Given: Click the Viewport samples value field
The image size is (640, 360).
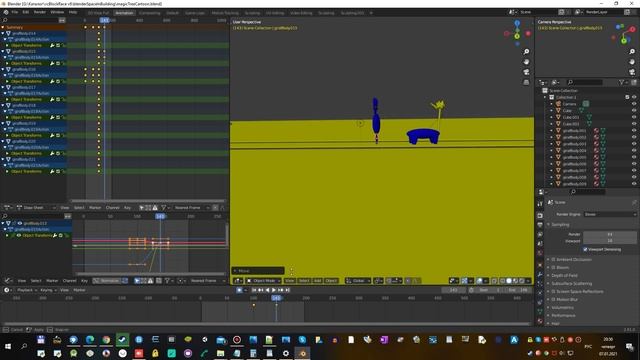Looking at the screenshot, I should (x=610, y=241).
